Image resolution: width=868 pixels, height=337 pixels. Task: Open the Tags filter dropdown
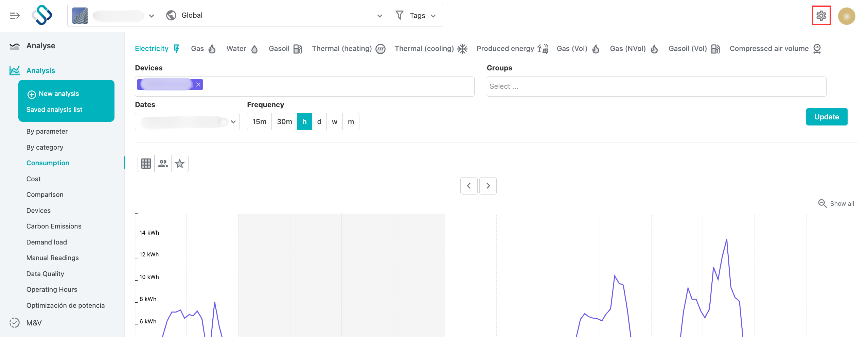tap(416, 15)
